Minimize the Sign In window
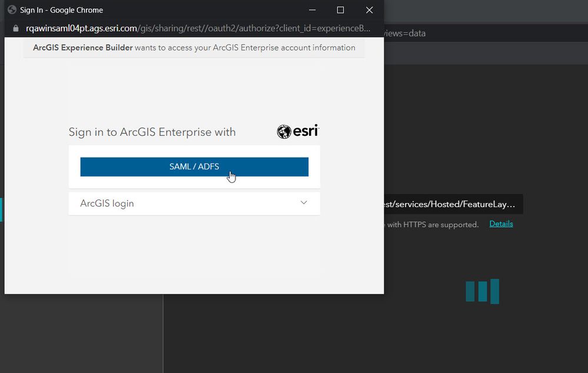588x373 pixels. (312, 10)
